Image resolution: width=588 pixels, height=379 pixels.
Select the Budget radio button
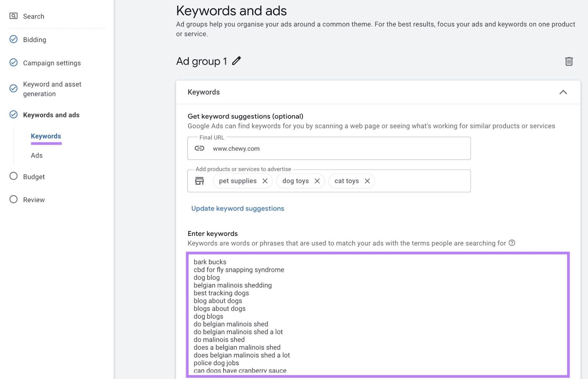[x=13, y=176]
